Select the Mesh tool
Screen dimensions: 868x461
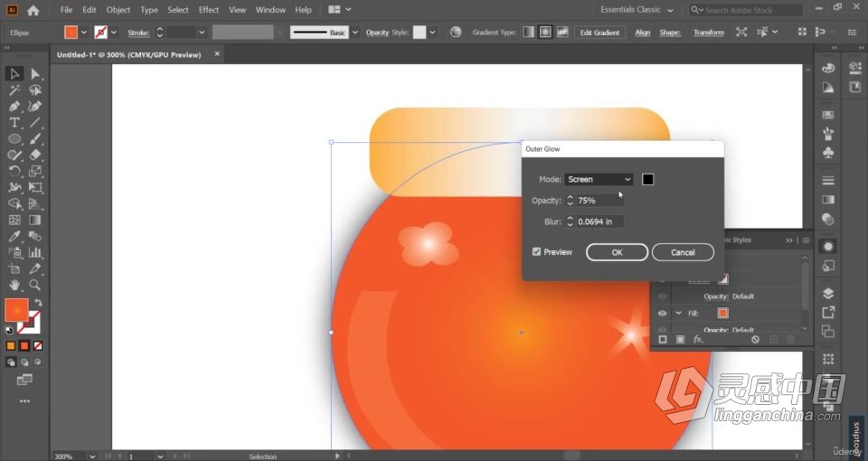14,220
